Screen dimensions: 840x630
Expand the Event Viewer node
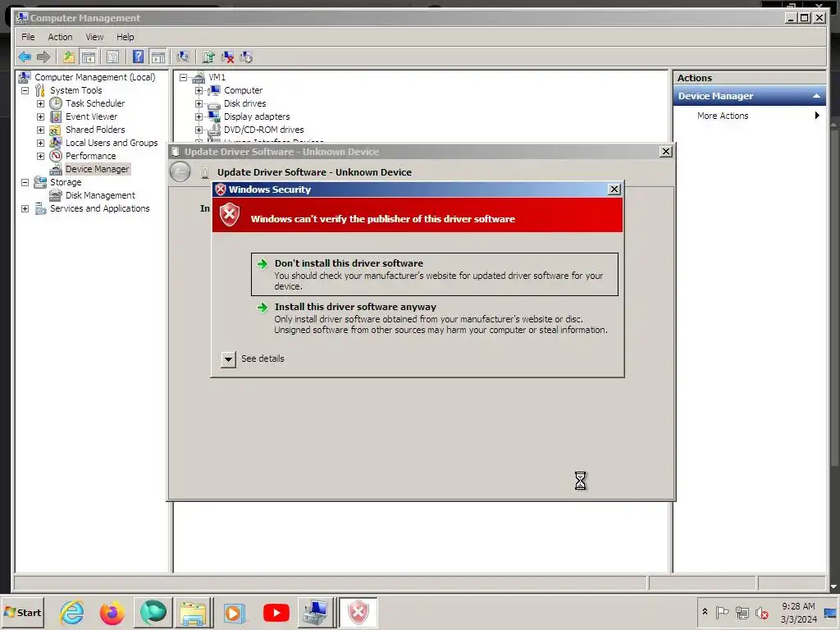pos(40,116)
